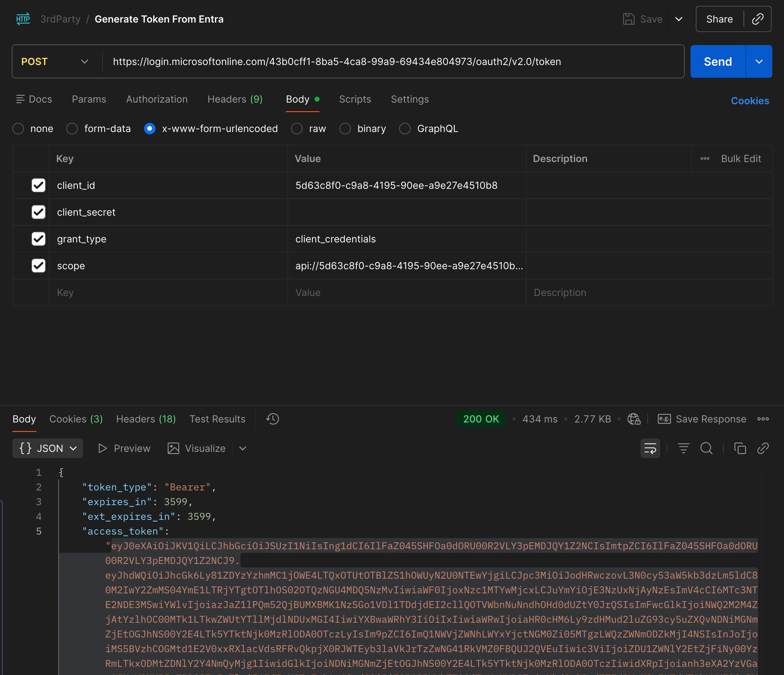
Task: Disable the scope parameter checkbox
Action: tap(38, 266)
